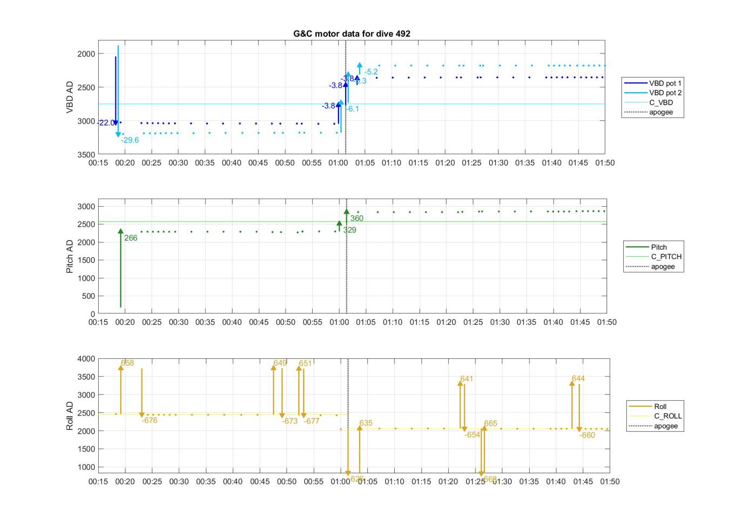The height and width of the screenshot is (532, 756).
Task: Click the '658' roll move label
Action: coord(127,363)
